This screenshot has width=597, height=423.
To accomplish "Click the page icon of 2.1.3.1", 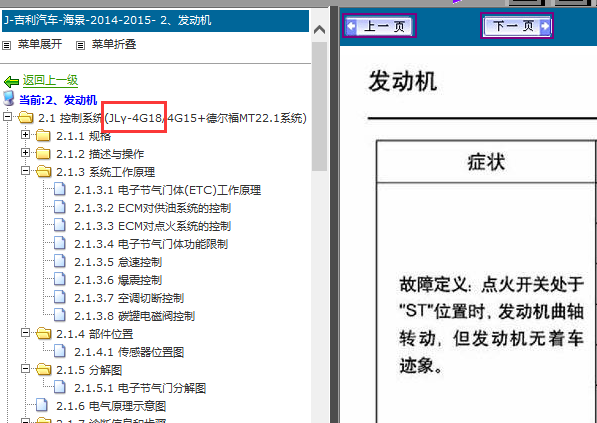I will click(60, 189).
